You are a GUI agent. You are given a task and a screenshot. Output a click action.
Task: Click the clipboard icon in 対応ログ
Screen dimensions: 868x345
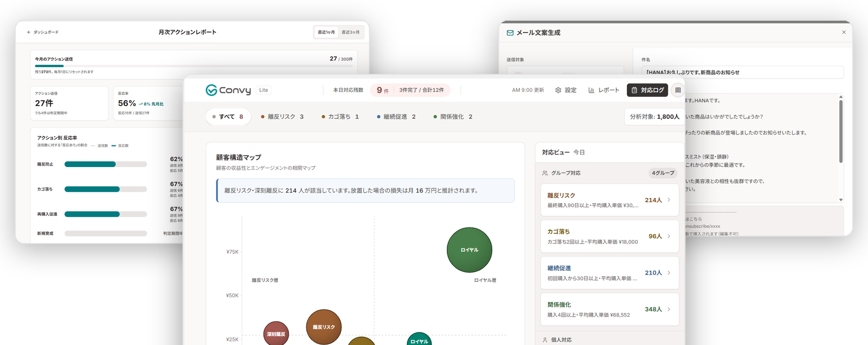635,90
